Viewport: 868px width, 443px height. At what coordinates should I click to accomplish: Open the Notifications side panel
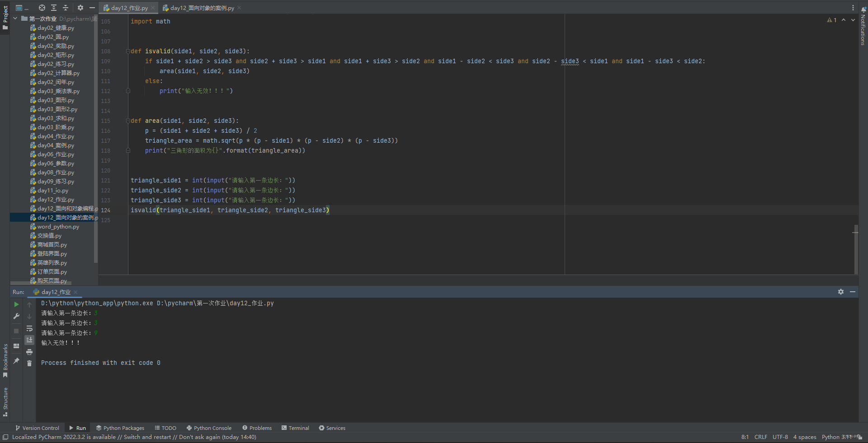[x=863, y=26]
